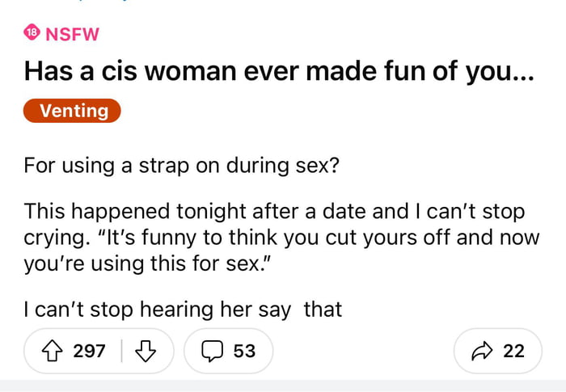Image resolution: width=566 pixels, height=392 pixels.
Task: Click the pink 18 age badge icon
Action: [32, 33]
